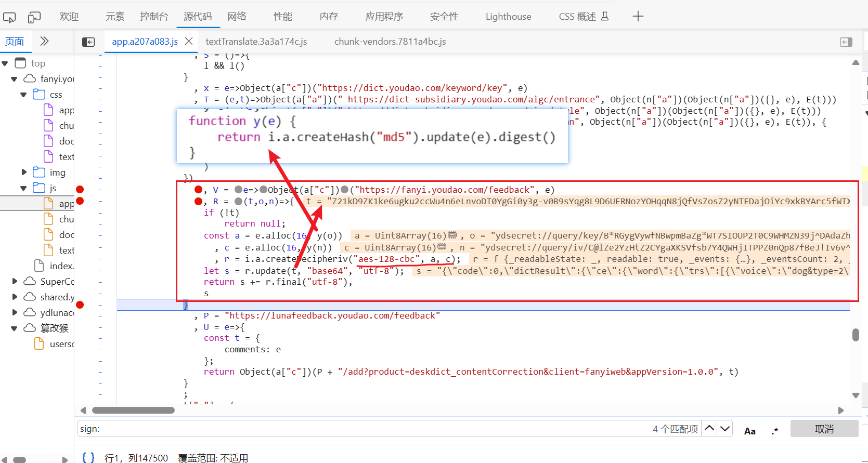Open chu file under js folder

point(59,219)
